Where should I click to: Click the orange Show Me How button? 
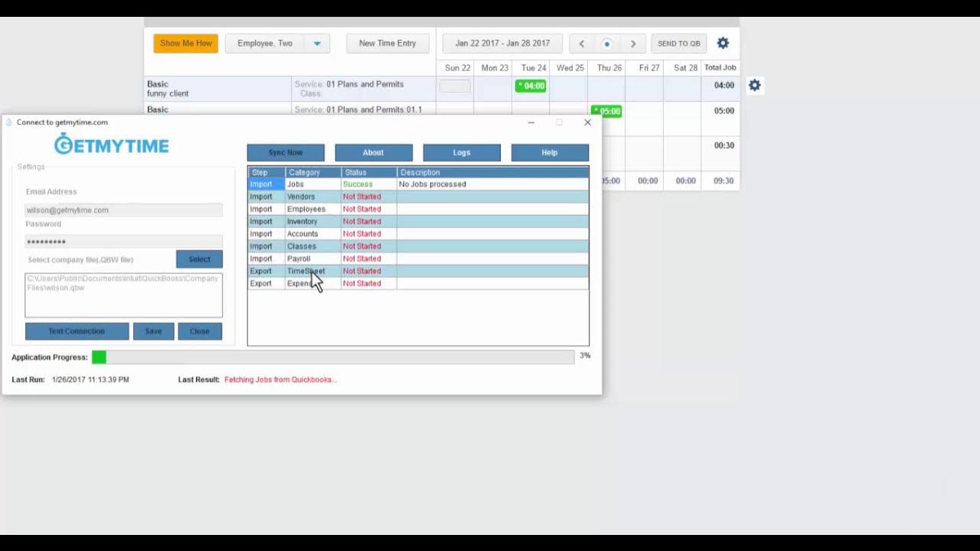click(186, 44)
